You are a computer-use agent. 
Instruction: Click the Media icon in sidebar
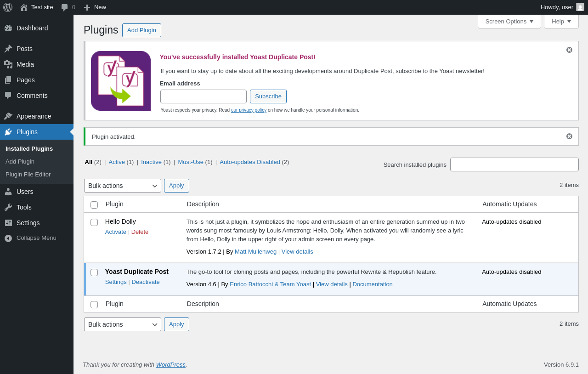click(8, 64)
